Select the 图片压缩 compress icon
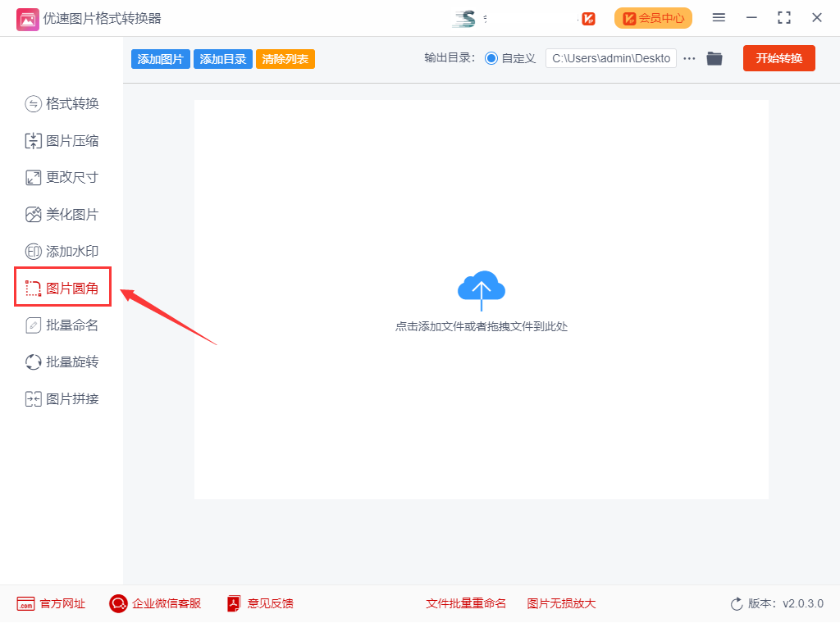 pos(33,141)
